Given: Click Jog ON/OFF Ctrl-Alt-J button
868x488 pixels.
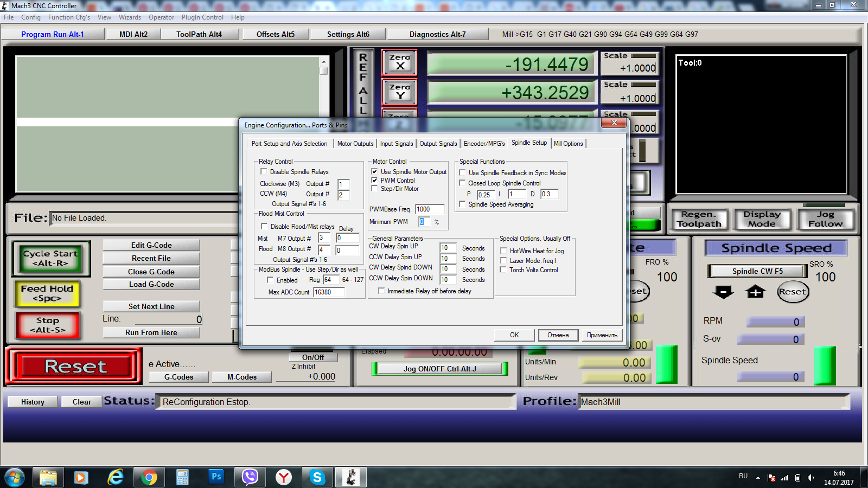Looking at the screenshot, I should (x=440, y=369).
